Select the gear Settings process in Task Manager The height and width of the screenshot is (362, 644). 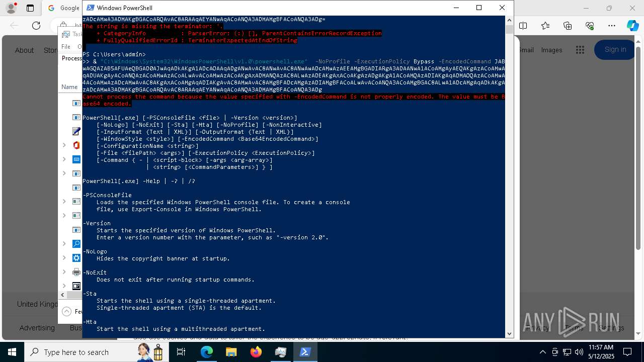point(76,258)
